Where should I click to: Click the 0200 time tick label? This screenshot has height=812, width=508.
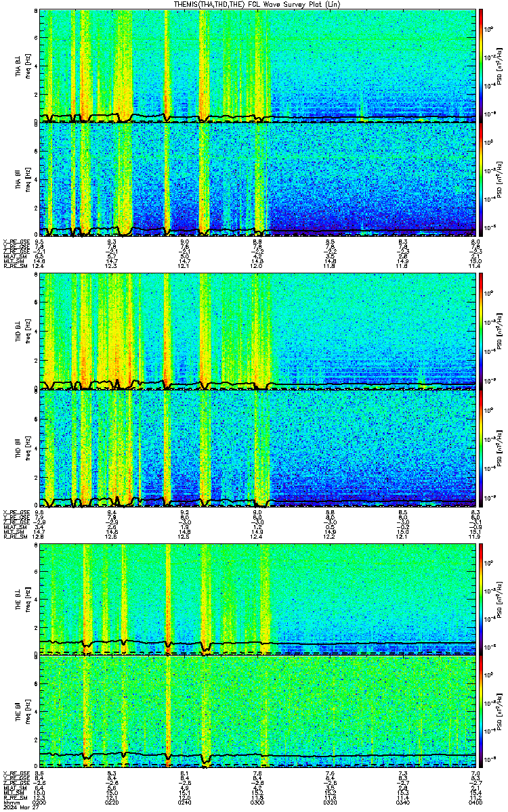tap(39, 803)
